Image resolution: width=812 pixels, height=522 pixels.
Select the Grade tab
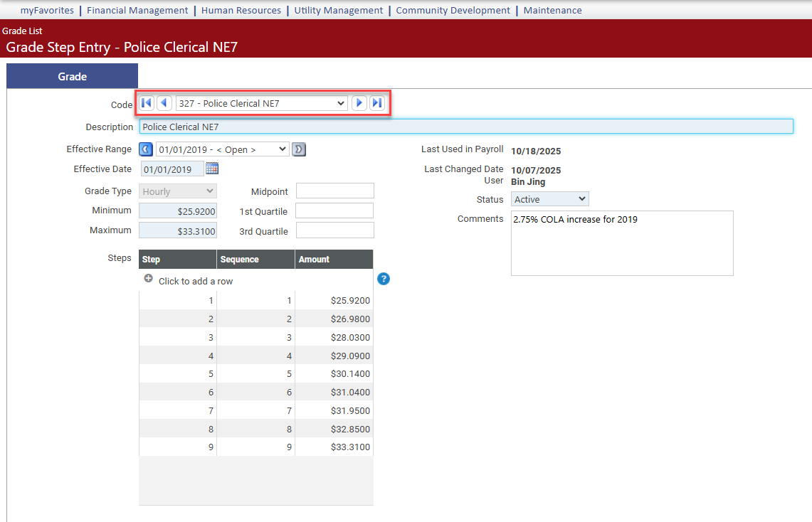pyautogui.click(x=72, y=76)
